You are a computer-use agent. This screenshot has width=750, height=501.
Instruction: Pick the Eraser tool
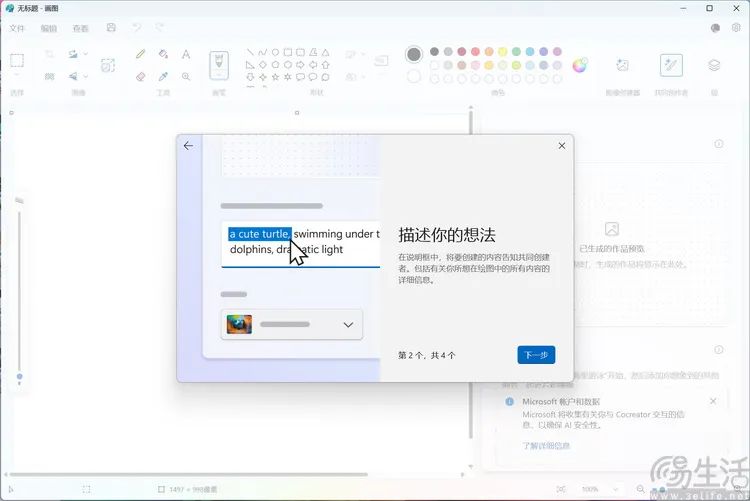(140, 77)
